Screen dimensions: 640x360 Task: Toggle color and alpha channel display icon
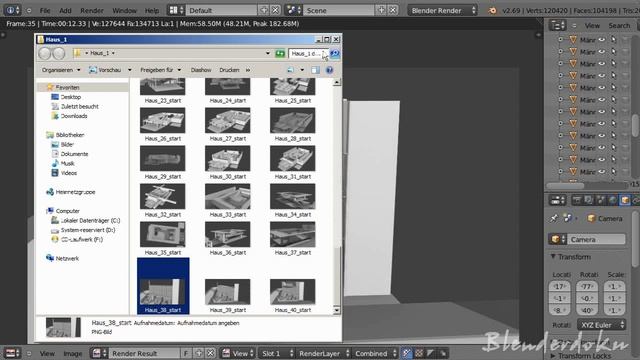407,353
